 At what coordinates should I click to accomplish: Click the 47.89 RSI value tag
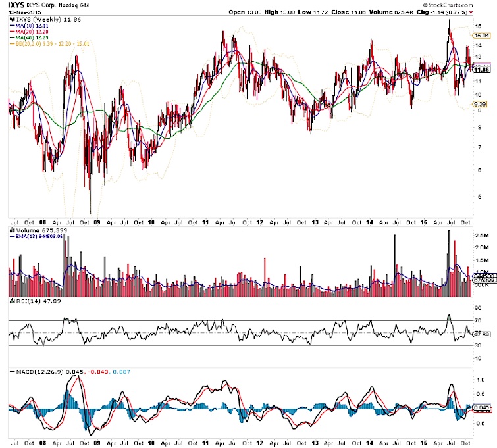[481, 334]
